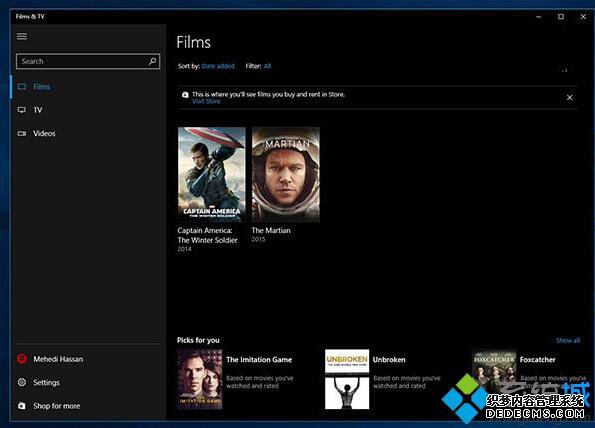
Task: Open the Films section
Action: click(88, 87)
